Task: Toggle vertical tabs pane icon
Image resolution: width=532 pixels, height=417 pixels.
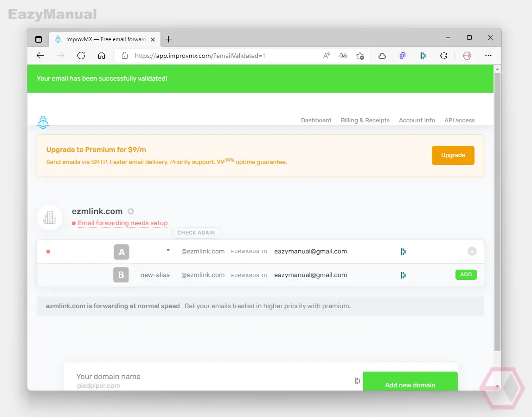Action: pyautogui.click(x=38, y=39)
